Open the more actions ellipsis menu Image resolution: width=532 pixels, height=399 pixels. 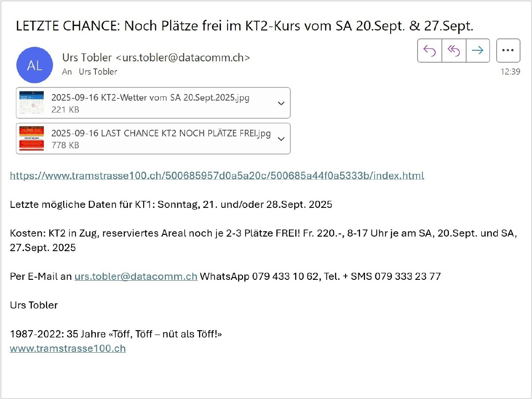[508, 50]
